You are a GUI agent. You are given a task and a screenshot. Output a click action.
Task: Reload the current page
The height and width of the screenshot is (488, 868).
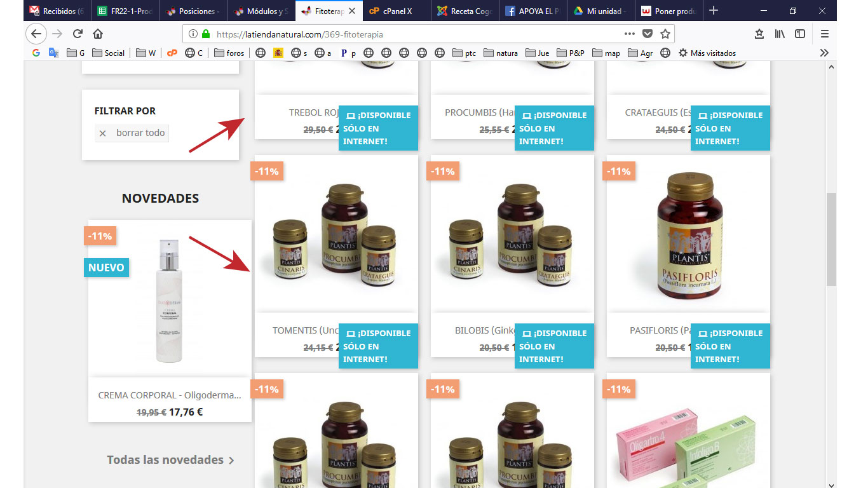[x=78, y=34]
